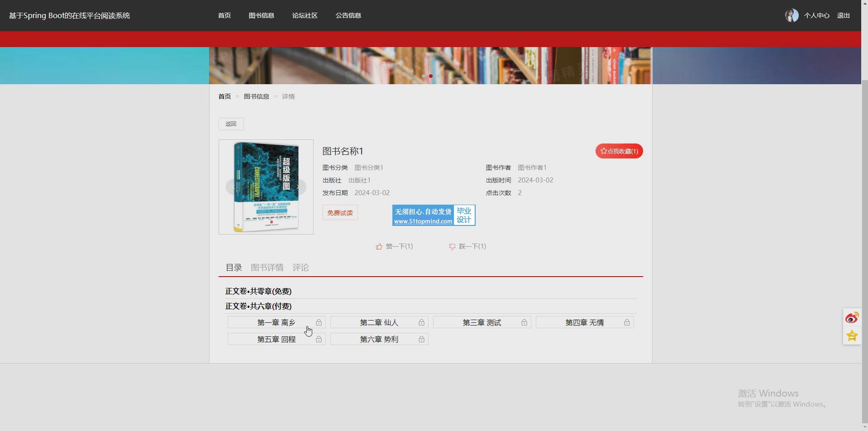This screenshot has height=431, width=868.
Task: Open chapter 第二章 仙人
Action: tap(379, 322)
